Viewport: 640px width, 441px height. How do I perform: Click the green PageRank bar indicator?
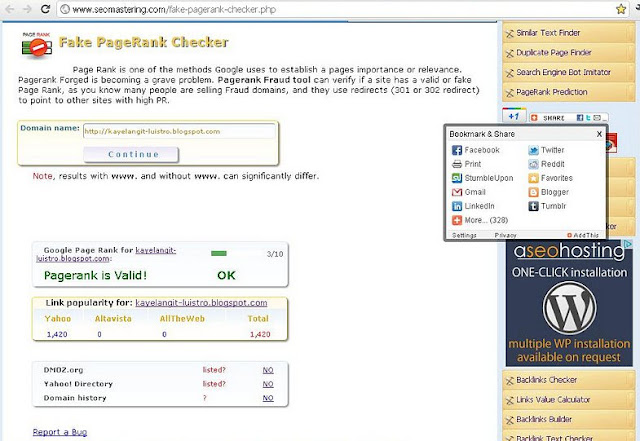(219, 254)
